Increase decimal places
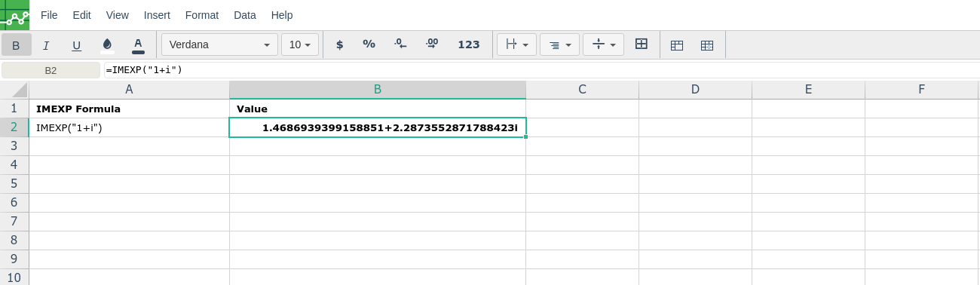The width and height of the screenshot is (980, 285). [432, 44]
